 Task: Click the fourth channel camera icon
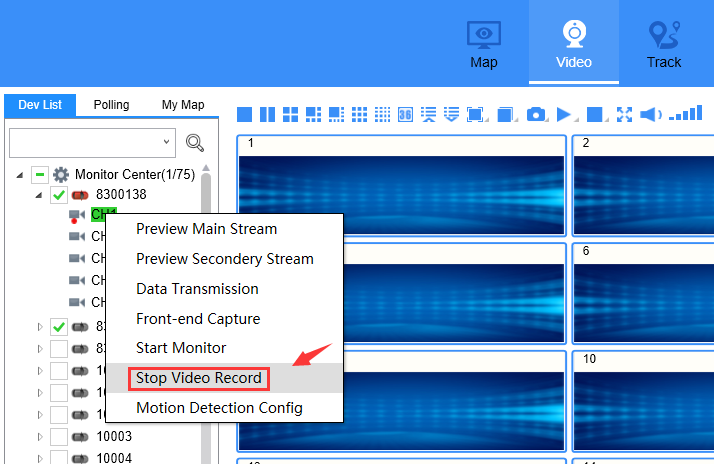[x=77, y=280]
